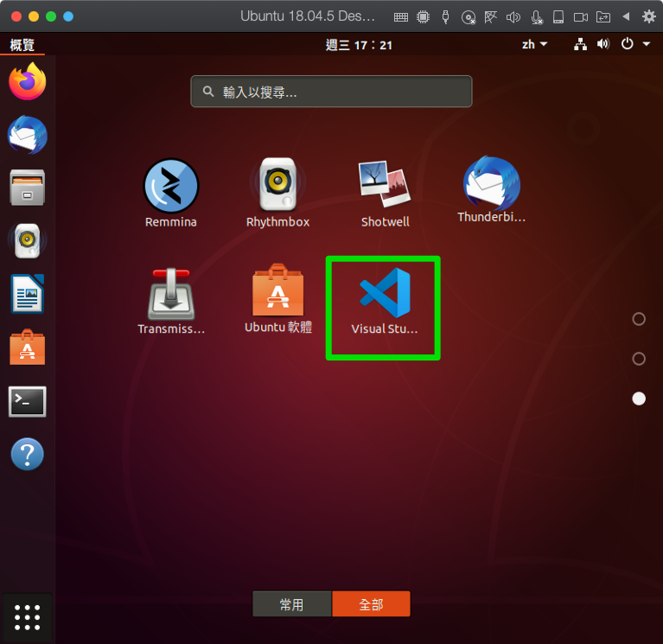663x644 pixels.
Task: Open Ubuntu Software from the dock
Action: click(x=28, y=348)
